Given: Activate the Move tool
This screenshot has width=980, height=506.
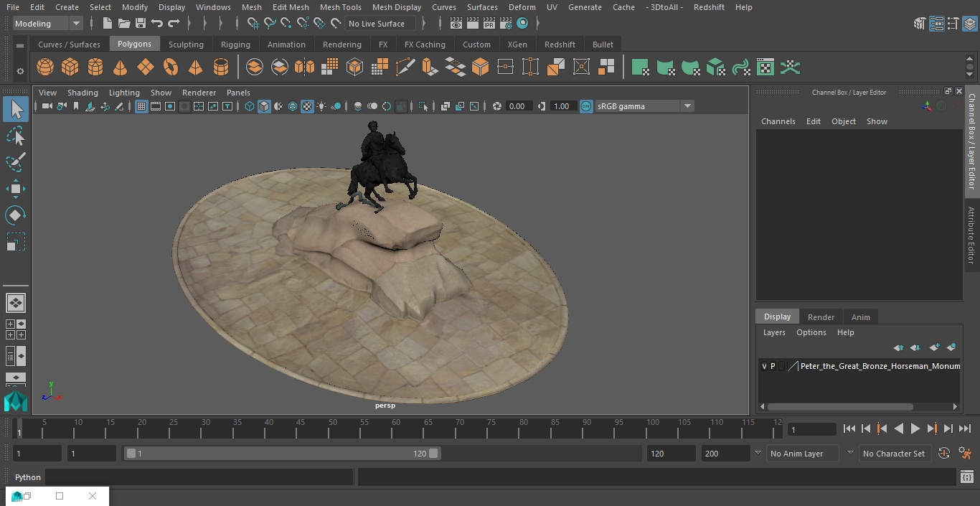Looking at the screenshot, I should point(16,189).
